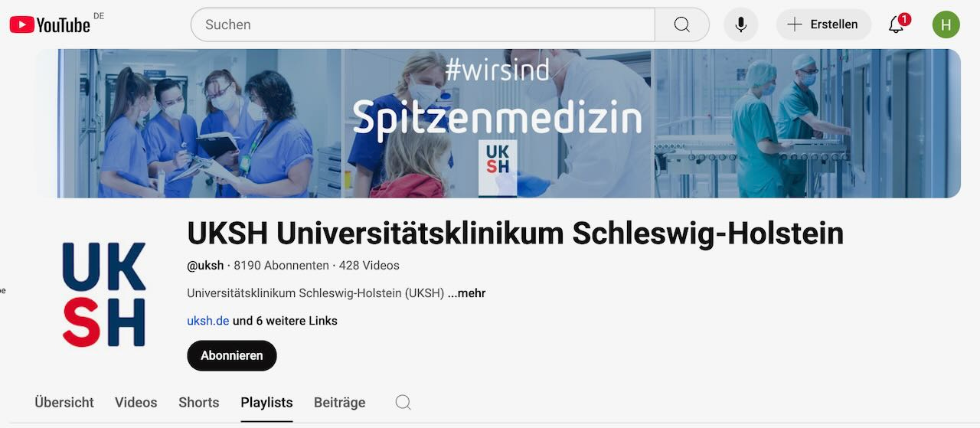The width and height of the screenshot is (980, 428).
Task: Focus the Suchen search field
Action: coord(423,25)
